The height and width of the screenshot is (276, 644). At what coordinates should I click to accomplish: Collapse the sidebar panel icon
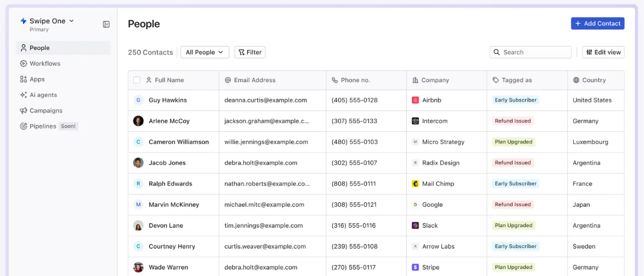point(106,24)
